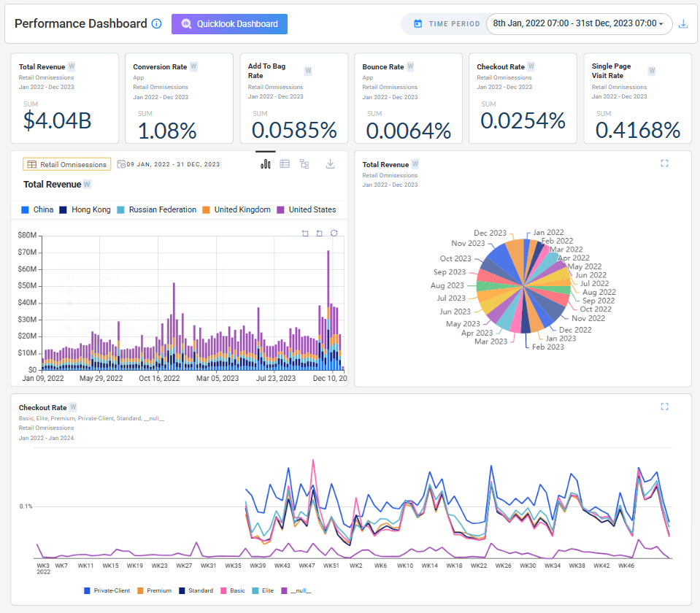Click the restore refresh icon on bar chart

click(x=334, y=233)
